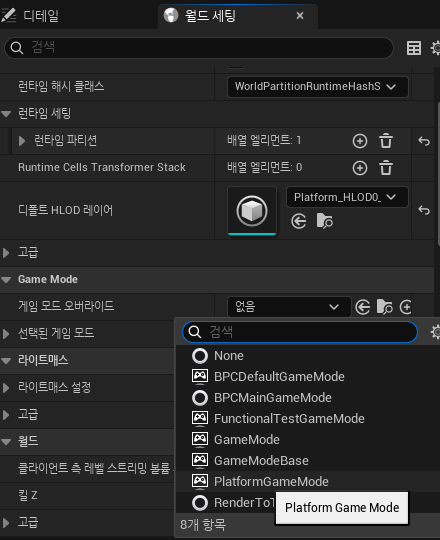Empty the Runtime Cells Transformer Stack array
This screenshot has width=440, height=540.
[386, 168]
